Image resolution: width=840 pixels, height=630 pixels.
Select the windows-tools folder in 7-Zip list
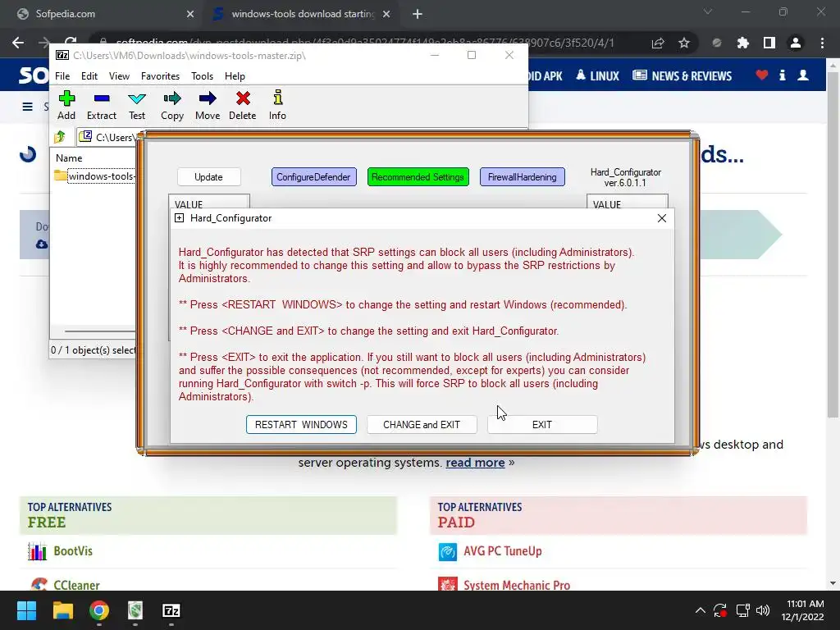click(x=95, y=176)
